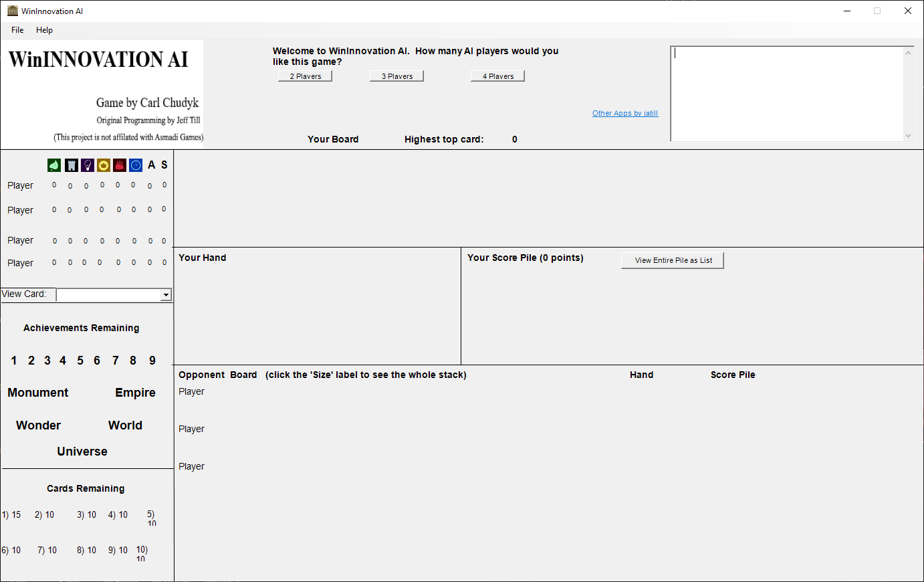Click the opponent 'Score Pile' column header
This screenshot has height=582, width=924.
[733, 375]
